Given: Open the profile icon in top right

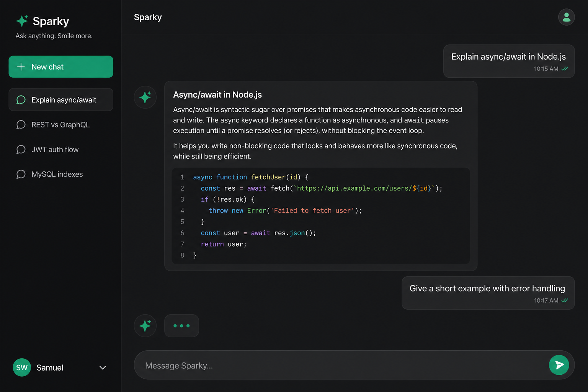Looking at the screenshot, I should [x=567, y=17].
